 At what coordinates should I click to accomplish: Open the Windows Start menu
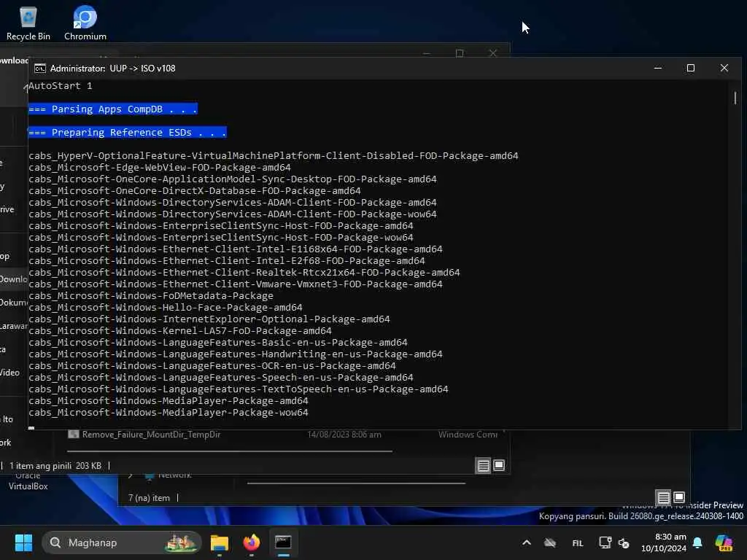coord(23,542)
